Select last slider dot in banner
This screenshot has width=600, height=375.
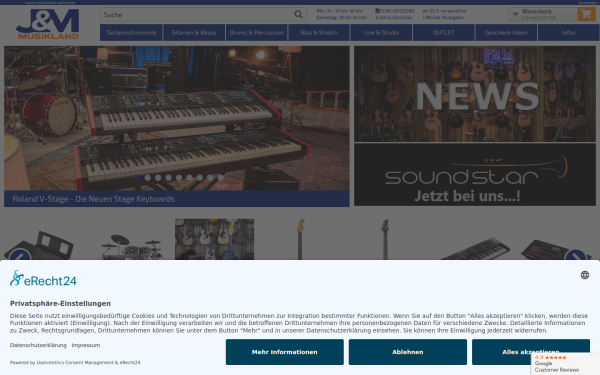coord(220,178)
